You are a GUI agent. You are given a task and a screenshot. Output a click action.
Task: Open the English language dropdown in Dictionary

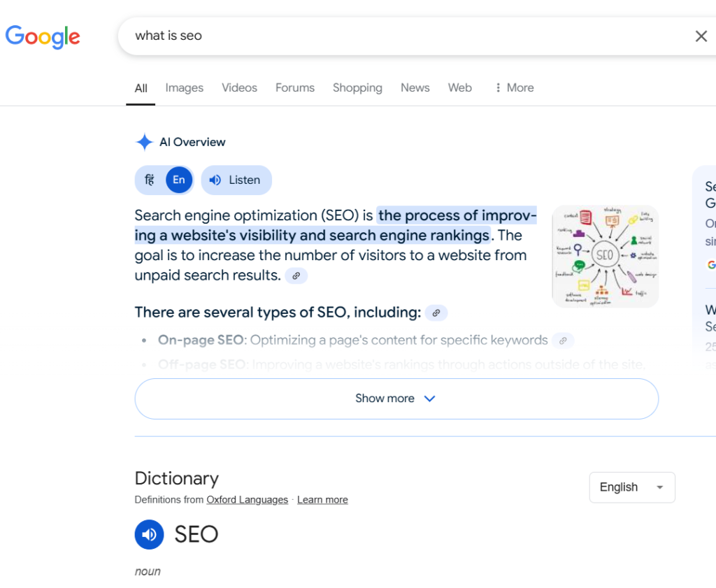[632, 487]
